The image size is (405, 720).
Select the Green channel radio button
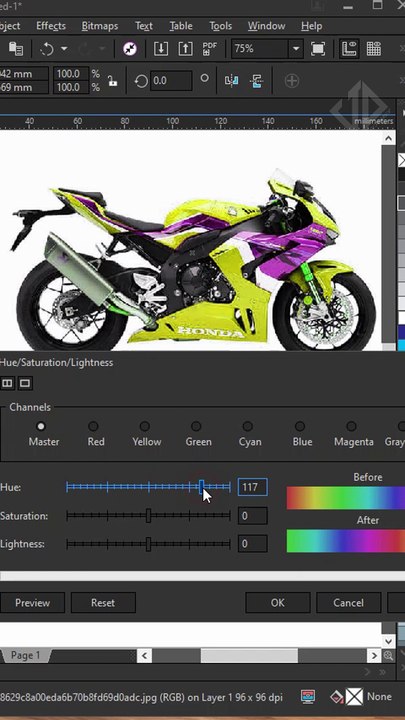pyautogui.click(x=196, y=427)
